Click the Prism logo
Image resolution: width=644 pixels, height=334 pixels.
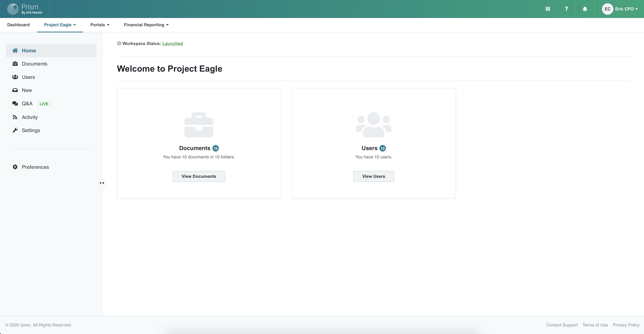click(x=24, y=9)
